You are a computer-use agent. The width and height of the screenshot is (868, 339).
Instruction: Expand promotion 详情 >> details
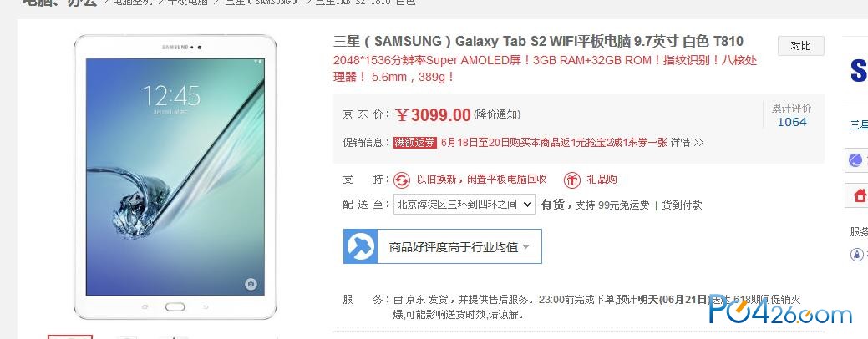click(687, 143)
